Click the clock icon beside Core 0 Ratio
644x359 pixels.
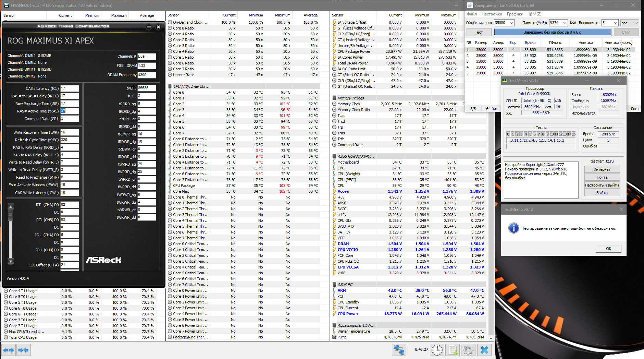point(170,28)
